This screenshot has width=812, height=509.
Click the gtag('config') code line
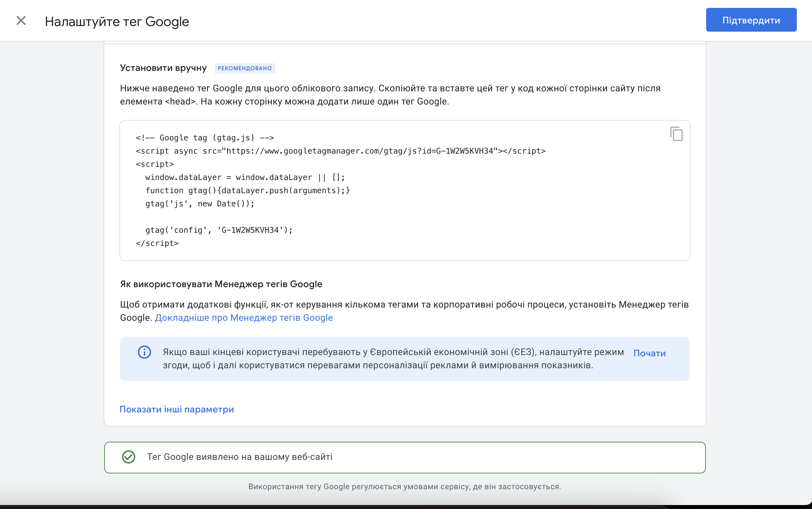219,230
